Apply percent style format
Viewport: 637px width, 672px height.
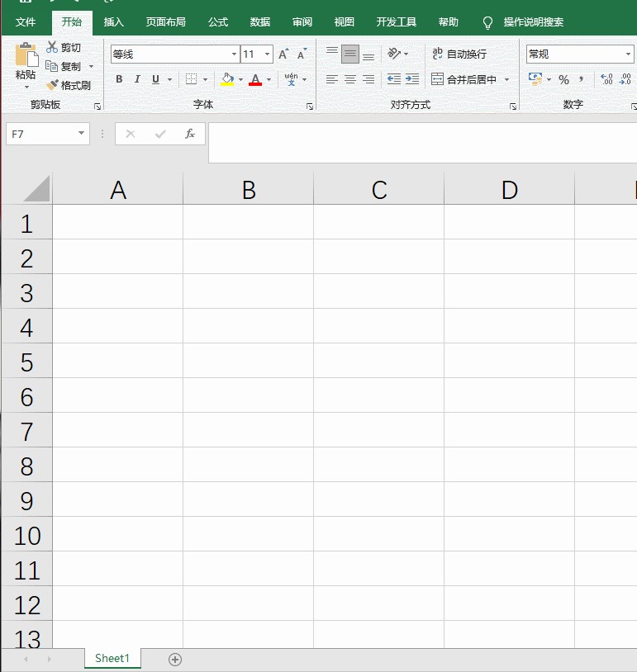(x=563, y=79)
